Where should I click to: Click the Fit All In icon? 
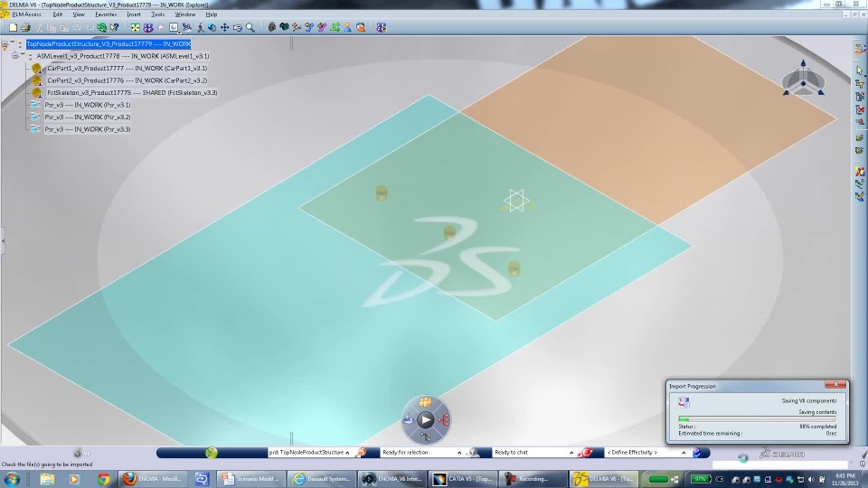(135, 27)
